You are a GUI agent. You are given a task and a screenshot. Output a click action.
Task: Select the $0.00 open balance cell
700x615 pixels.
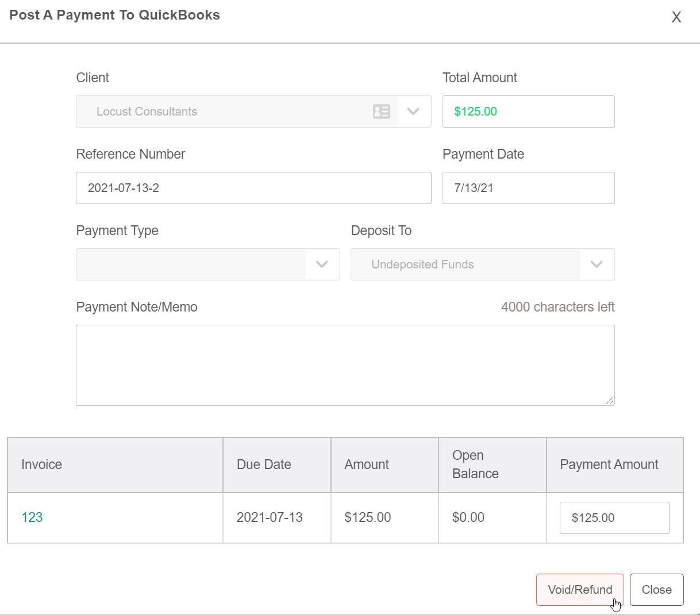coord(493,517)
